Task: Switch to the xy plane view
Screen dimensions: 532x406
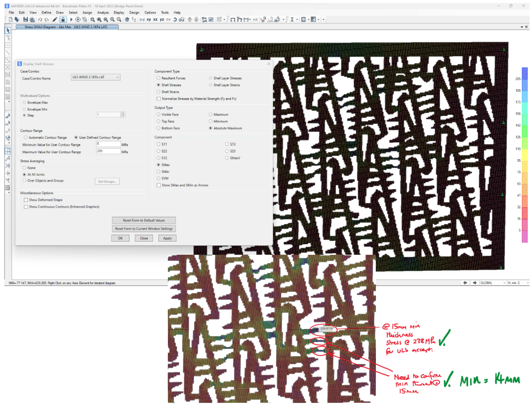Action: click(x=149, y=20)
